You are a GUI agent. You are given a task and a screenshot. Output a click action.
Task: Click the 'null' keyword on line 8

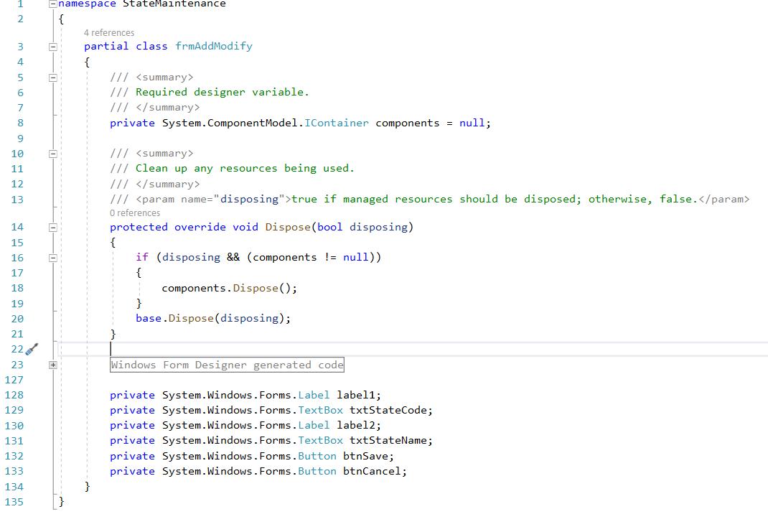pyautogui.click(x=472, y=123)
